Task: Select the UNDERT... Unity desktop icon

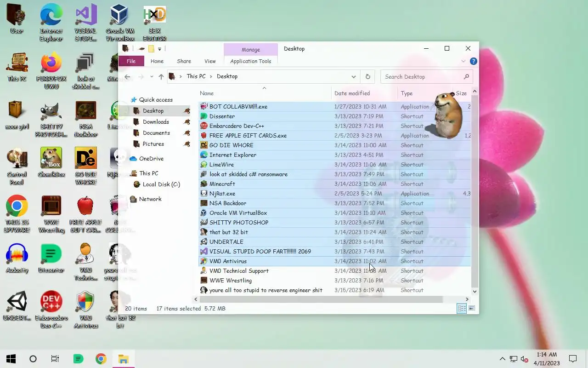Action: [x=17, y=306]
